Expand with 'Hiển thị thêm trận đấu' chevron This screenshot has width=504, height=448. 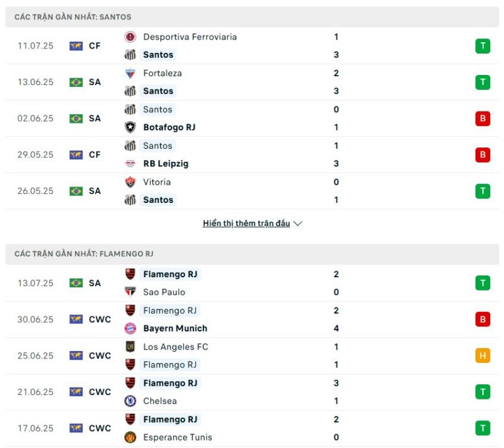(298, 223)
